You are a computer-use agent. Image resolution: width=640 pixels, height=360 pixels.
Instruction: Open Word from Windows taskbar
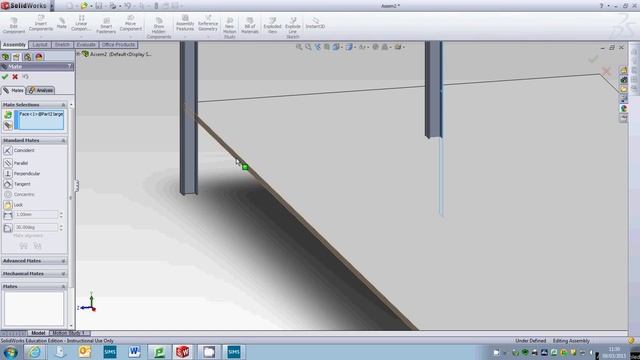(x=134, y=352)
